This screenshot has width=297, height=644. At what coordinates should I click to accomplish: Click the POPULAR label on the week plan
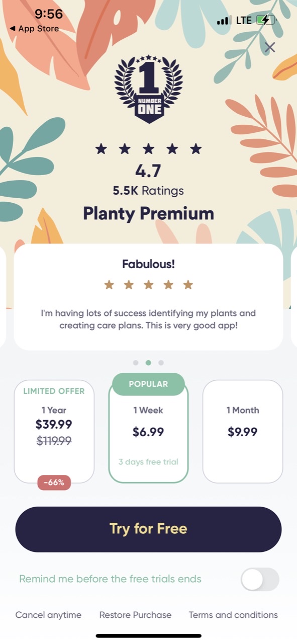(148, 383)
